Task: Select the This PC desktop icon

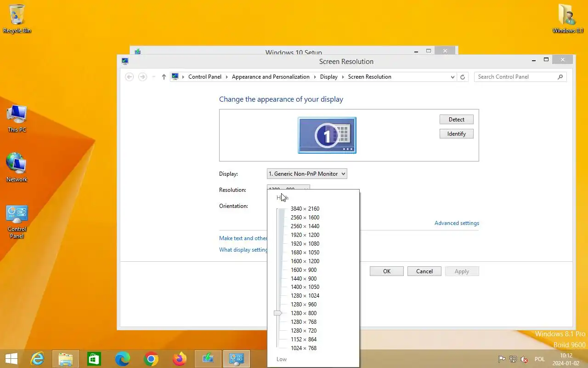Action: click(17, 119)
